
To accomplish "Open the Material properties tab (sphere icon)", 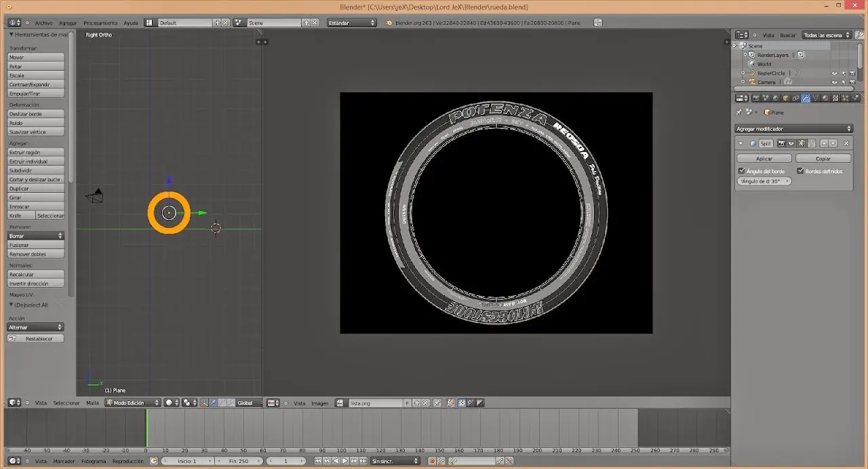I will (x=825, y=98).
